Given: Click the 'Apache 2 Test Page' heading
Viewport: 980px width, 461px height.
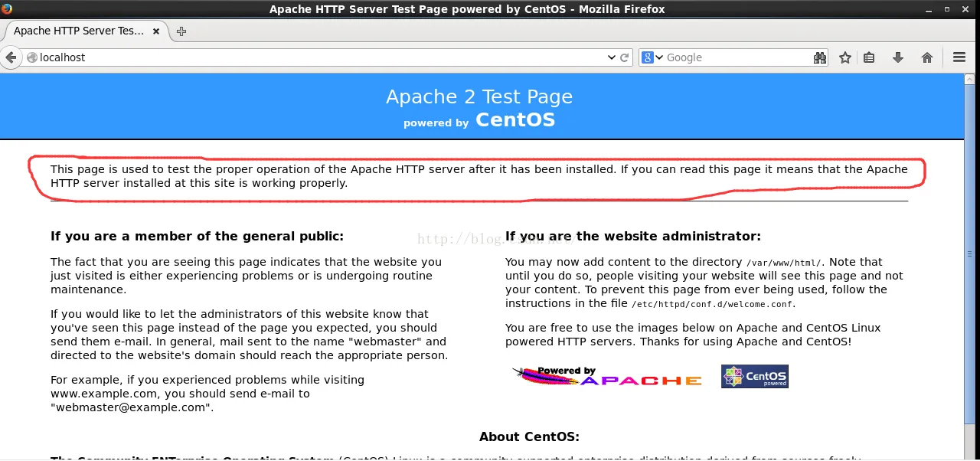Looking at the screenshot, I should pyautogui.click(x=479, y=97).
